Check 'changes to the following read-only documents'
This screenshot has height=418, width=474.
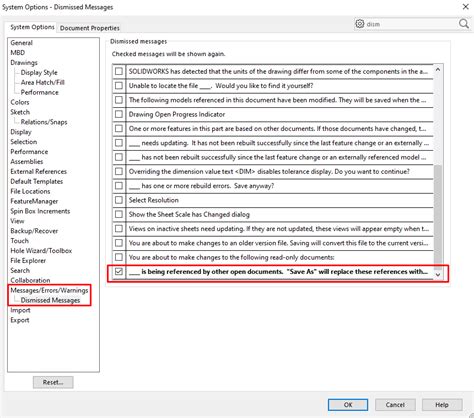(119, 257)
